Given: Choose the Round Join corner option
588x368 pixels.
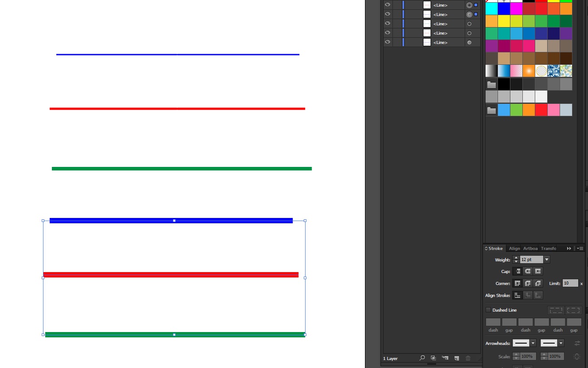Looking at the screenshot, I should (x=528, y=283).
